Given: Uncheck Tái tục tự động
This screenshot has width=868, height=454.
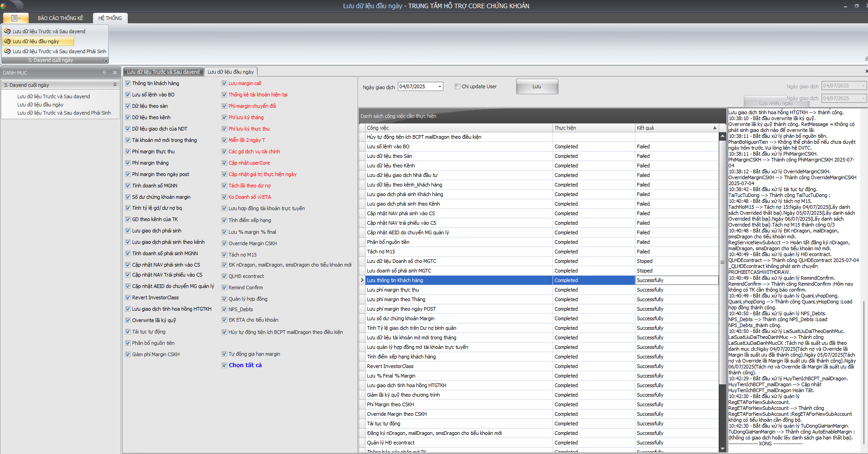Looking at the screenshot, I should click(x=128, y=332).
